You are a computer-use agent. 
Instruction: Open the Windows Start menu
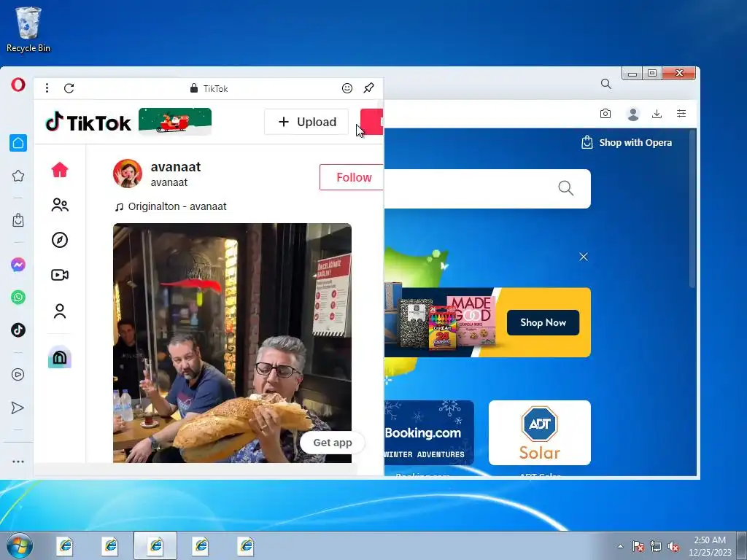click(x=20, y=545)
